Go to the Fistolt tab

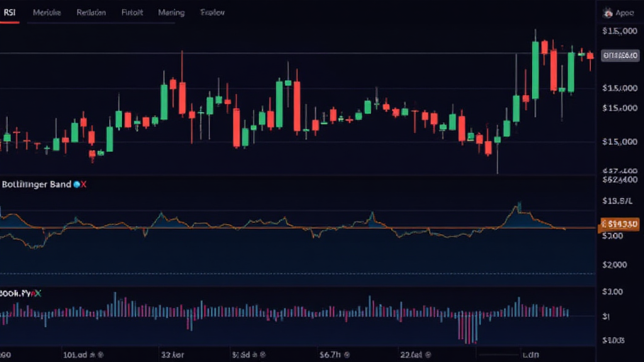[x=132, y=13]
